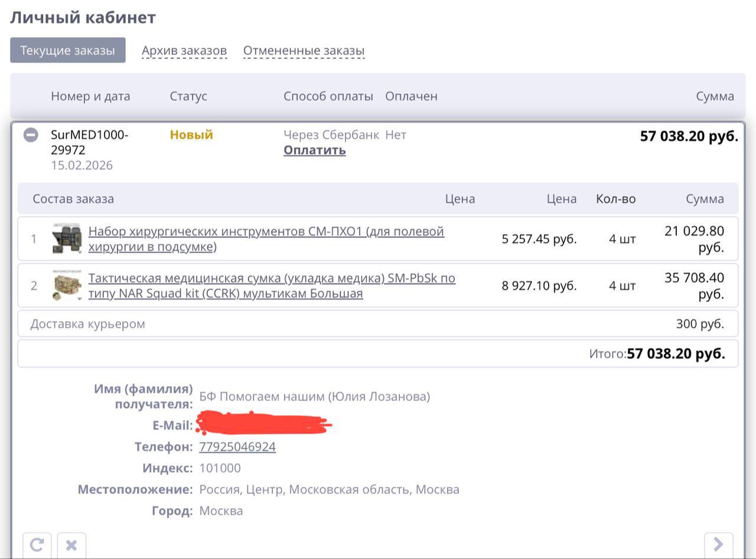This screenshot has width=756, height=559.
Task: Click the Состав заказа header label
Action: pos(73,199)
